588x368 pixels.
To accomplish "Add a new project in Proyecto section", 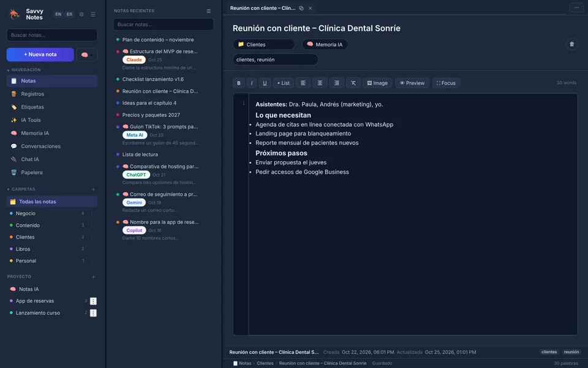I will coord(93,277).
